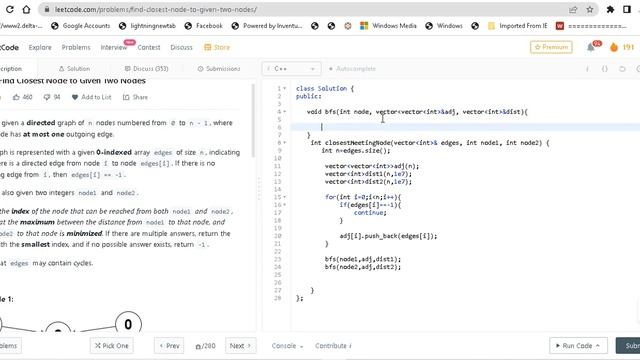The width and height of the screenshot is (640, 360).
Task: Open the LeetCode Store link
Action: pos(217,47)
